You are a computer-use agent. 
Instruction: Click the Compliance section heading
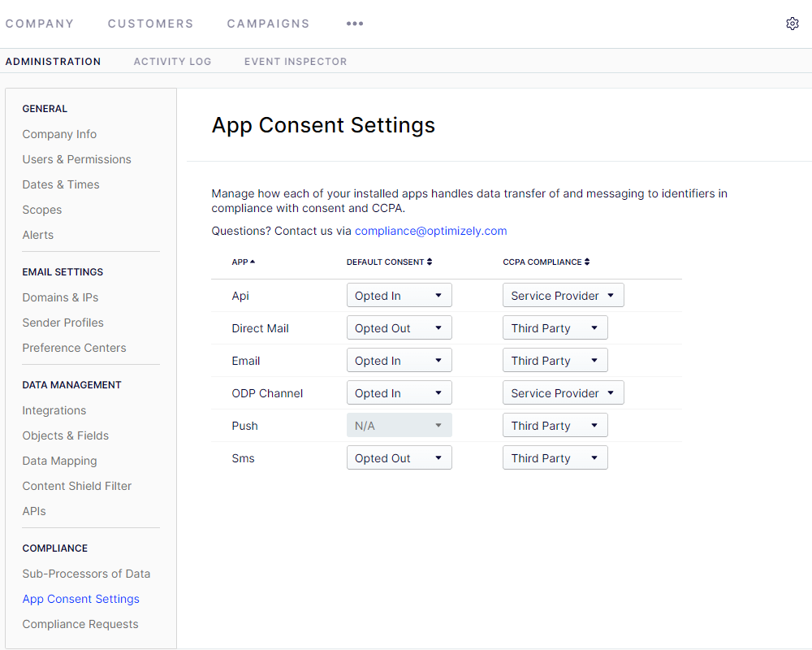(x=55, y=548)
